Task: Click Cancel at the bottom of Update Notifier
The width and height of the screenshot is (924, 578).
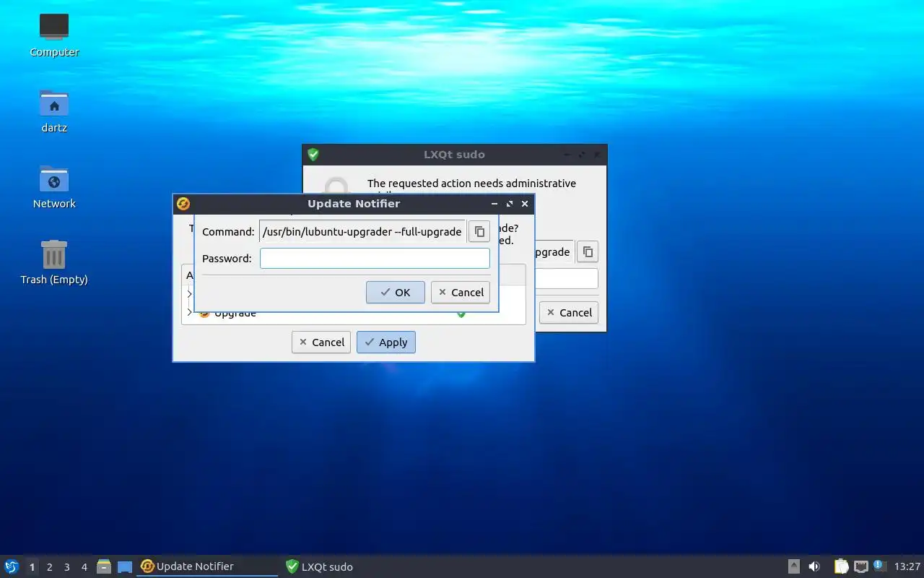Action: 321,342
